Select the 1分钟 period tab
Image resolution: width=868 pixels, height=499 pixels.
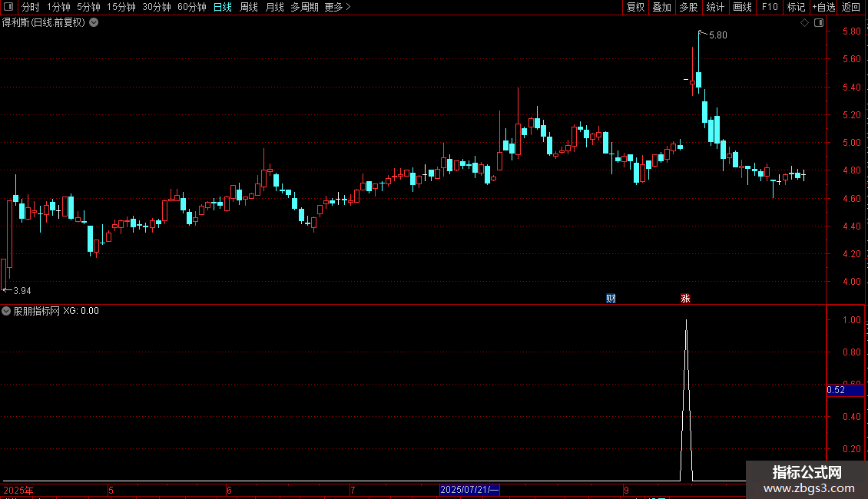tap(58, 7)
